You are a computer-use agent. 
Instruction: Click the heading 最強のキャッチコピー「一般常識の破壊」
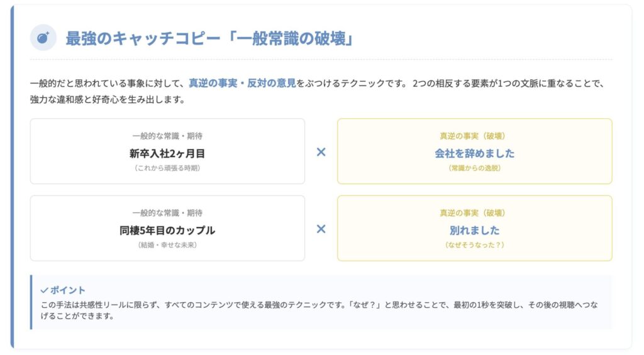coord(210,38)
